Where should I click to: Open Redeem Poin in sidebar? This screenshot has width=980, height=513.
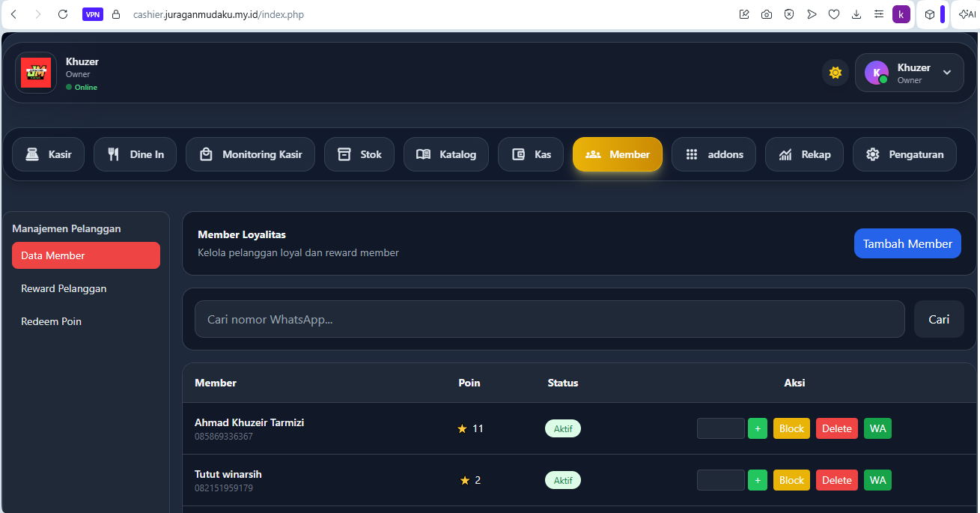[86, 321]
